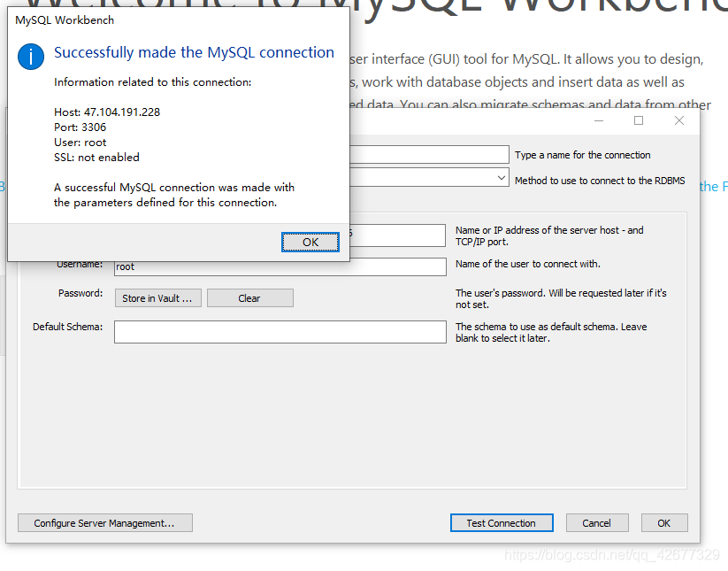Cancel the connection setup window
Image resolution: width=728 pixels, height=571 pixels.
(596, 523)
